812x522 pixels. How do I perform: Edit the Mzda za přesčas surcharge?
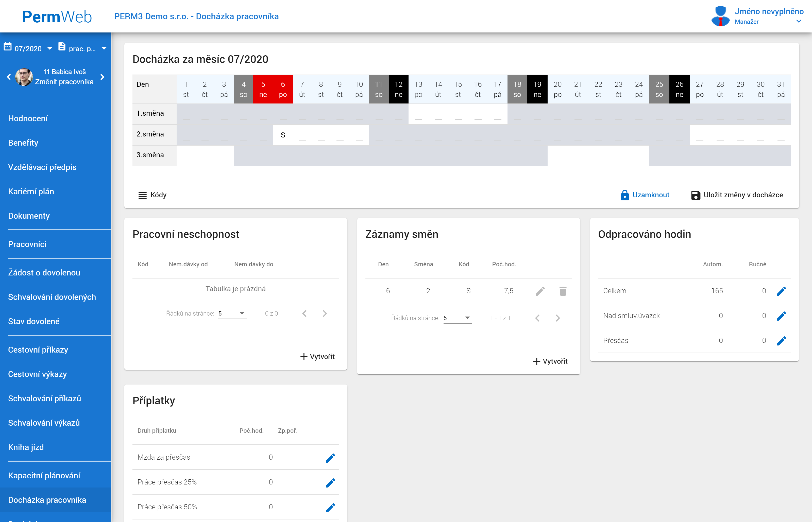click(x=330, y=458)
